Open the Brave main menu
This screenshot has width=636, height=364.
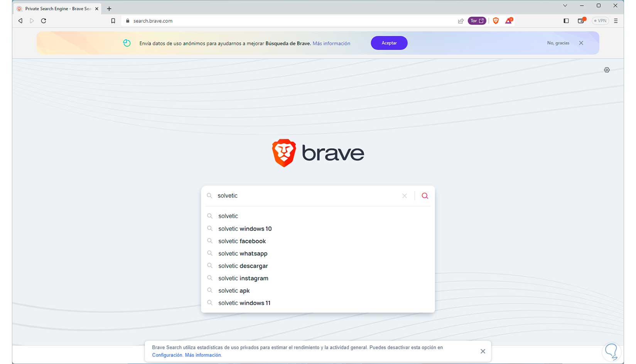[x=616, y=21]
